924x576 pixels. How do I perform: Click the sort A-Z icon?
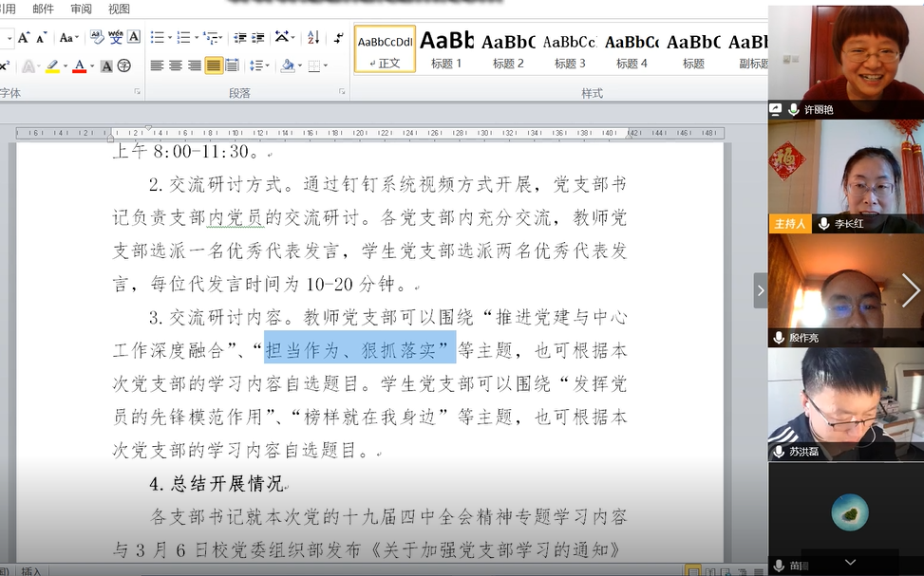tap(313, 38)
